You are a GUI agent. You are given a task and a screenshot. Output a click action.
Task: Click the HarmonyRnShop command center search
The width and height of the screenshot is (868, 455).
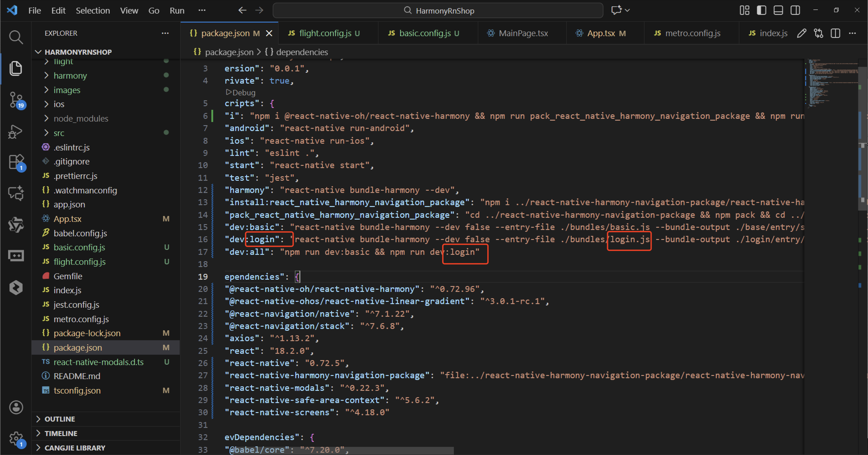[438, 10]
